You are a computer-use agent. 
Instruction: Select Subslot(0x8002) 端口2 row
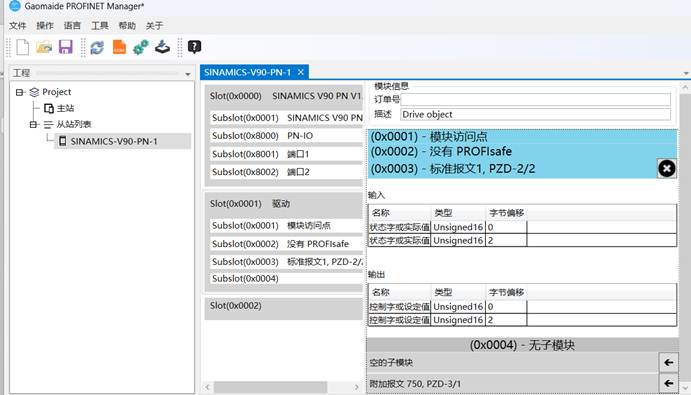[x=286, y=172]
